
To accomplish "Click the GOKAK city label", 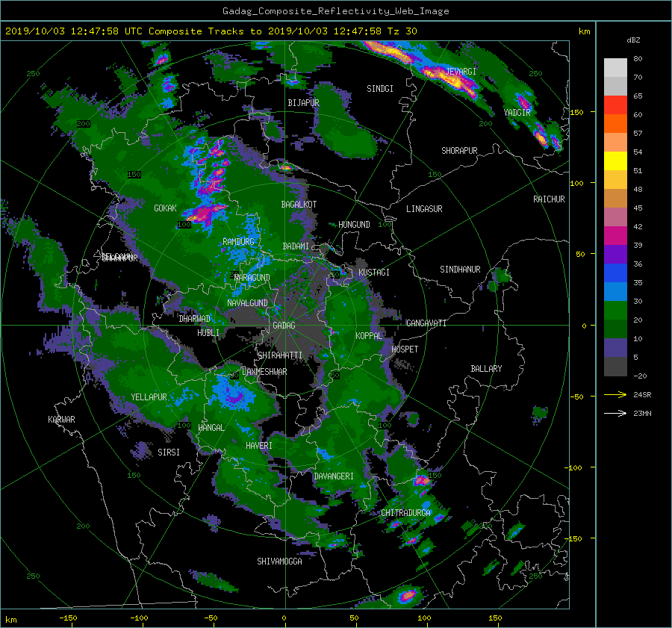I will 166,208.
